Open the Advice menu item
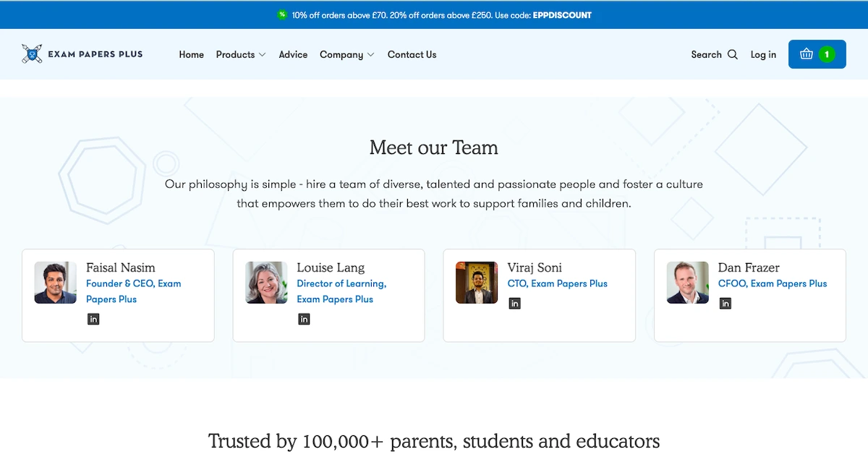This screenshot has height=470, width=868. click(x=293, y=54)
